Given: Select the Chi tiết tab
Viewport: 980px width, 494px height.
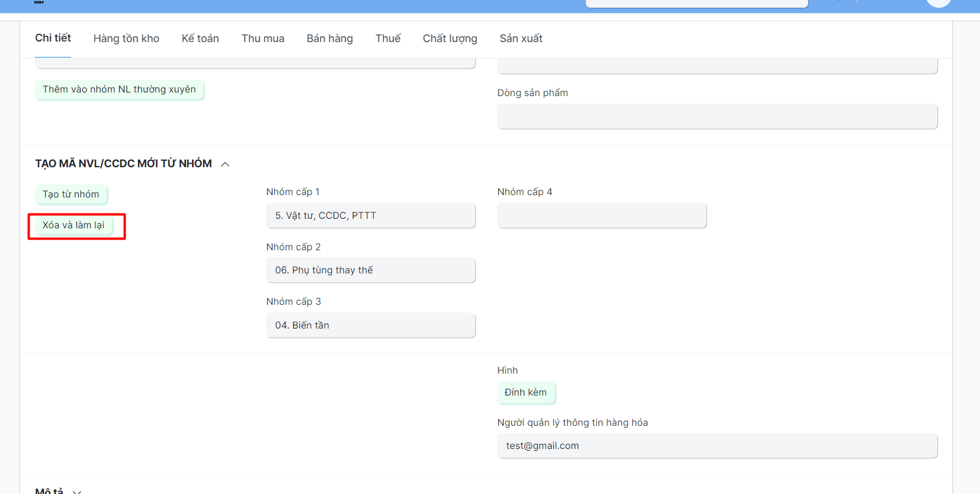Looking at the screenshot, I should click(53, 38).
